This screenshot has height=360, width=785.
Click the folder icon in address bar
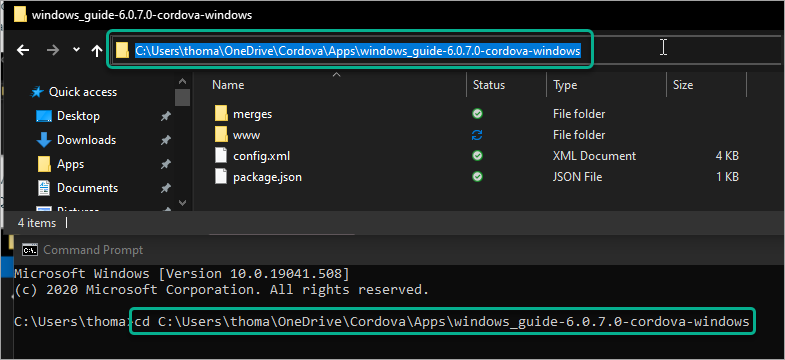click(122, 50)
